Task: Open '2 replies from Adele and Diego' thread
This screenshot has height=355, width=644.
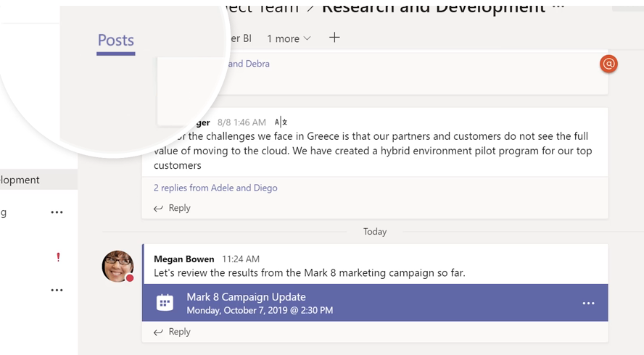Action: pyautogui.click(x=215, y=188)
